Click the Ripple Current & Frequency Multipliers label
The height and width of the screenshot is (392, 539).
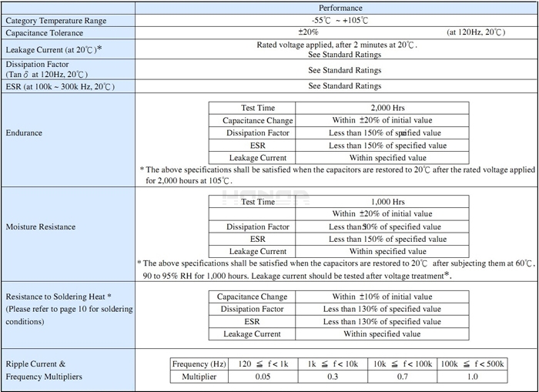pyautogui.click(x=42, y=370)
